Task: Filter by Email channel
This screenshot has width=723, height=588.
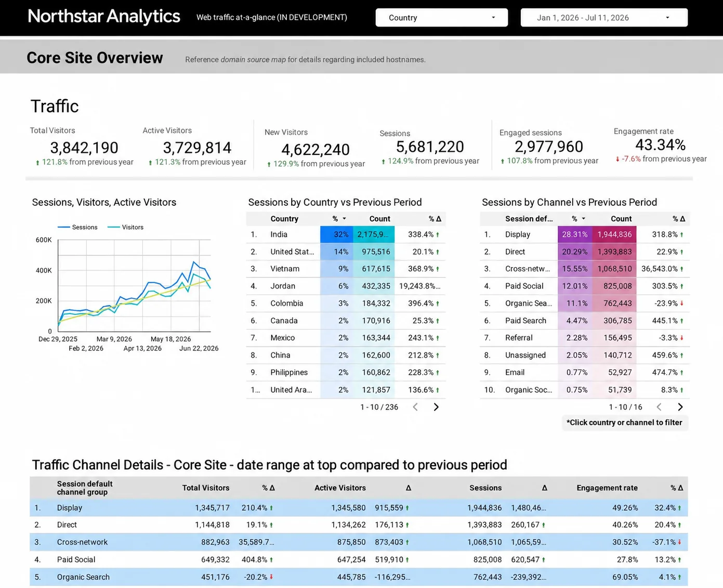Action: [x=515, y=372]
